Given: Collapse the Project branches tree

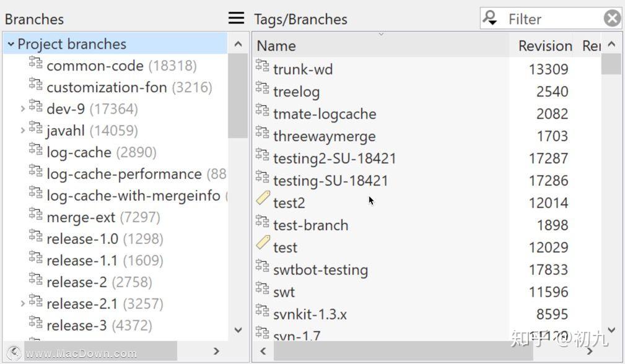Looking at the screenshot, I should [11, 43].
